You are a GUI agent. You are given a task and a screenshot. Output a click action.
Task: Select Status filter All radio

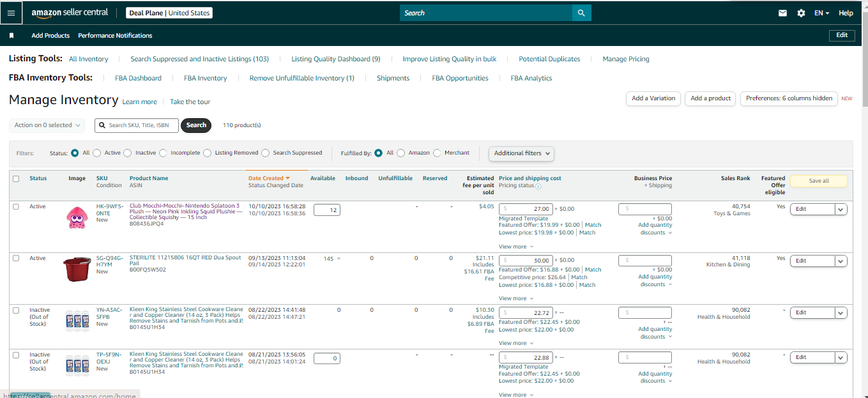75,153
